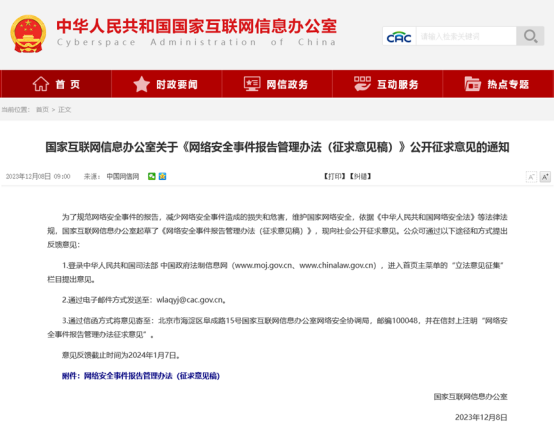
Task: Open the 互动服务 menu
Action: pos(387,84)
